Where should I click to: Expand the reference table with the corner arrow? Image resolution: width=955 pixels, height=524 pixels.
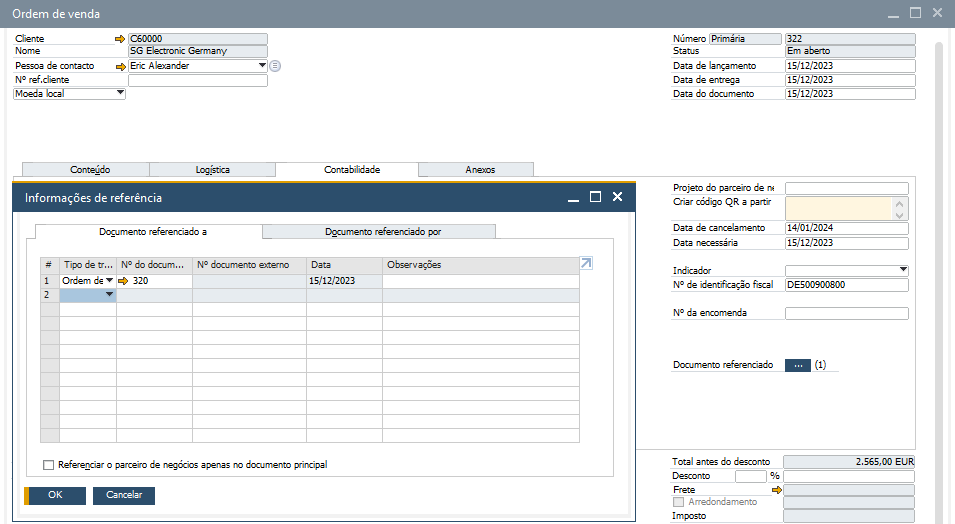coord(586,263)
